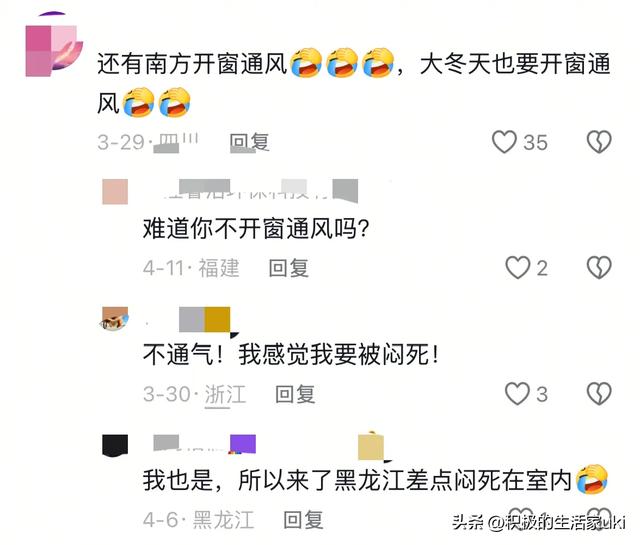Select the comment text 难道你不开窗通风吗?

[x=256, y=228]
